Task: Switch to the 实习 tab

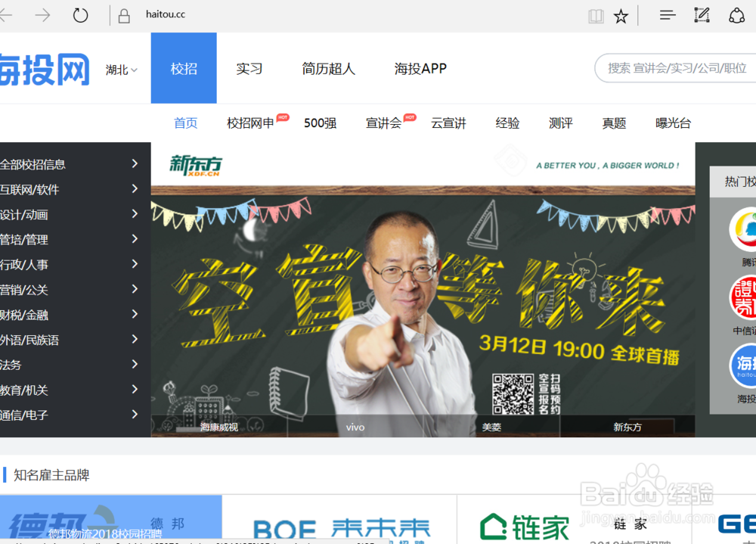Action: [249, 69]
